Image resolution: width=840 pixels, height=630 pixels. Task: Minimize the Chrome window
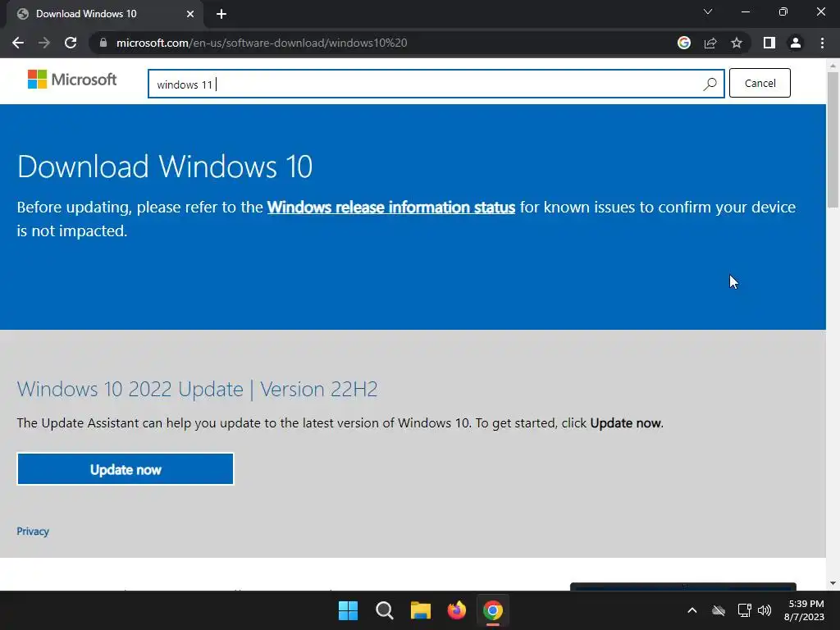pos(745,11)
